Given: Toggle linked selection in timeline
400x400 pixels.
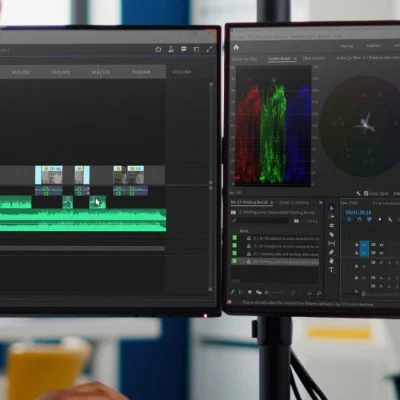Looking at the screenshot, I should (369, 219).
